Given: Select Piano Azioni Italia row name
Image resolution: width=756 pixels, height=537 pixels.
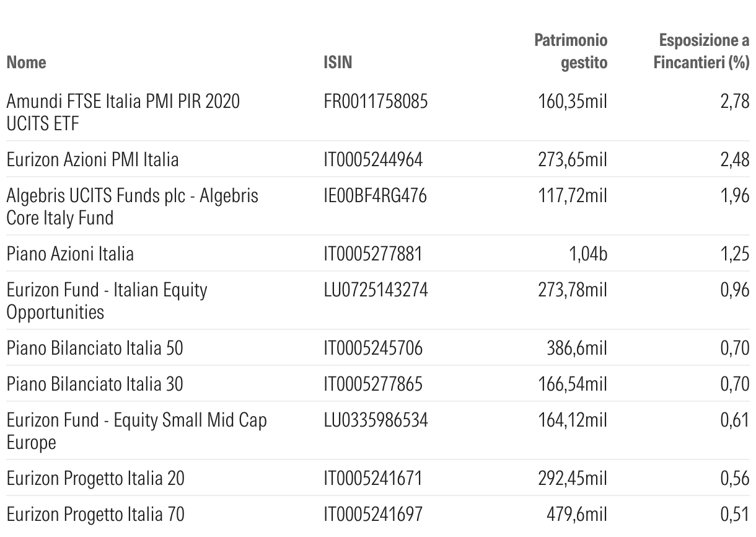Looking at the screenshot, I should pos(70,254).
